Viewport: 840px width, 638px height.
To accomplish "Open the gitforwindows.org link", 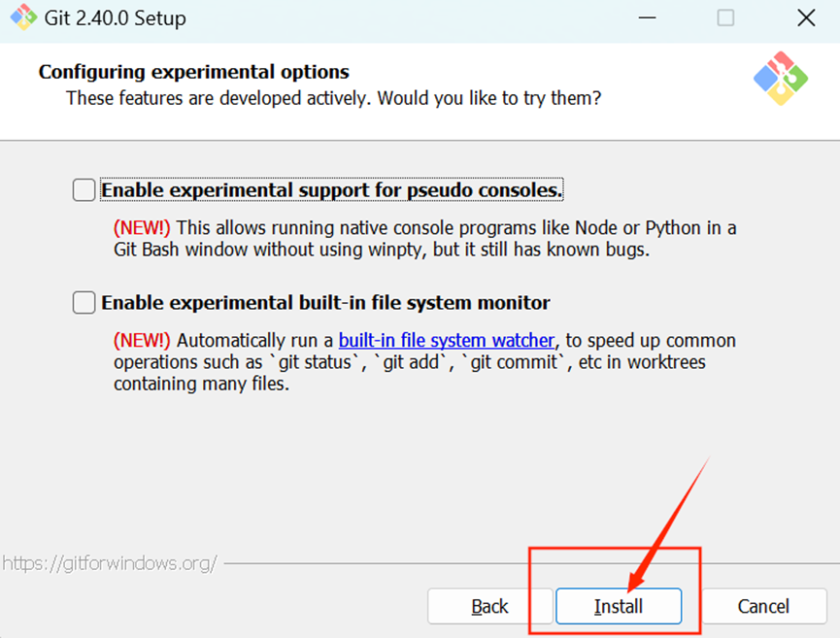I will [x=109, y=563].
